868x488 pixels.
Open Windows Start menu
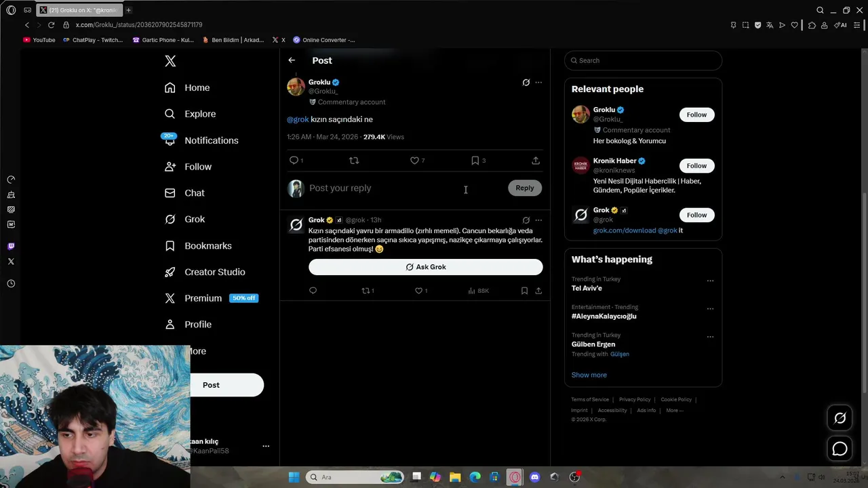point(294,477)
